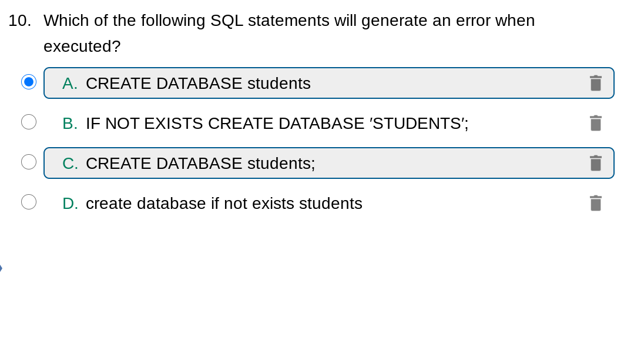Image resolution: width=644 pixels, height=346 pixels.
Task: Click answer 'CREATE DATABASE students;' with semicolon
Action: (x=200, y=164)
